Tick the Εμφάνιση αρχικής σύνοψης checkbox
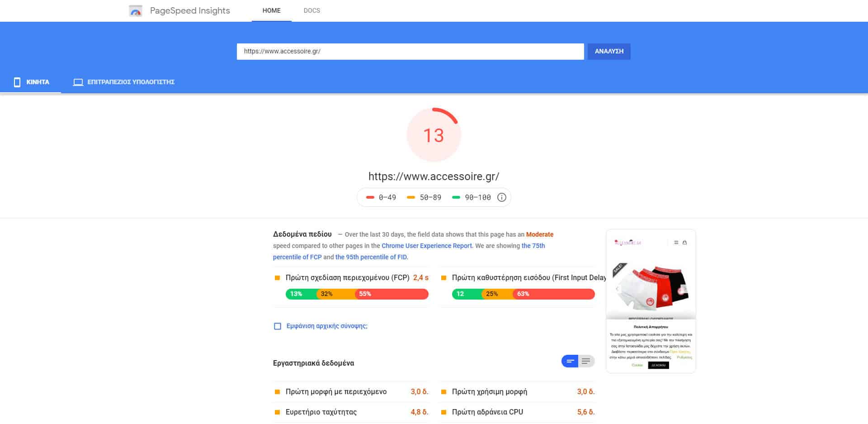 278,326
